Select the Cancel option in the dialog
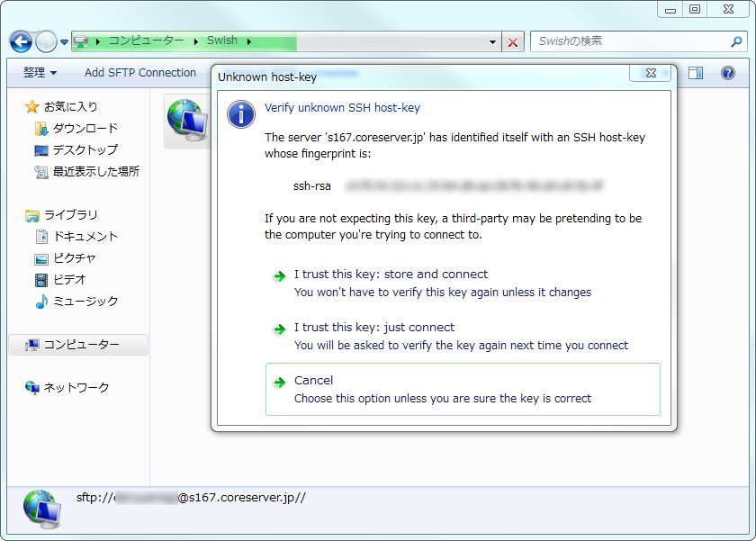Screen dimensions: 756x541 pos(313,380)
